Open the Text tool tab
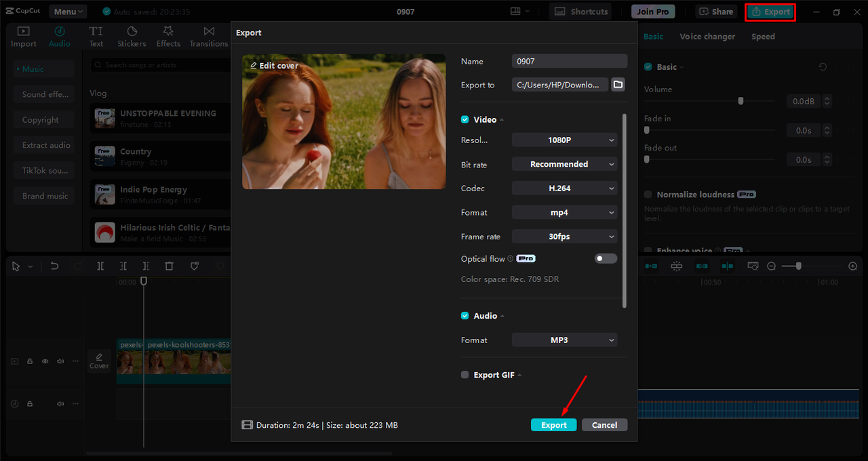The height and width of the screenshot is (461, 868). 96,37
